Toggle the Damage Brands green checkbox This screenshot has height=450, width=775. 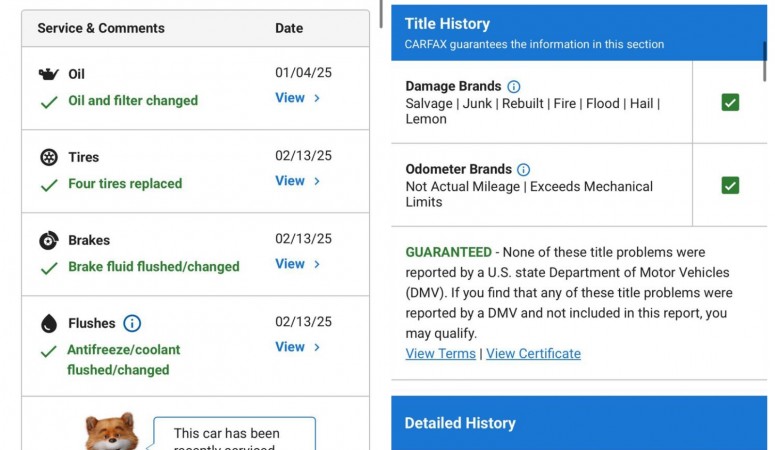click(x=730, y=102)
